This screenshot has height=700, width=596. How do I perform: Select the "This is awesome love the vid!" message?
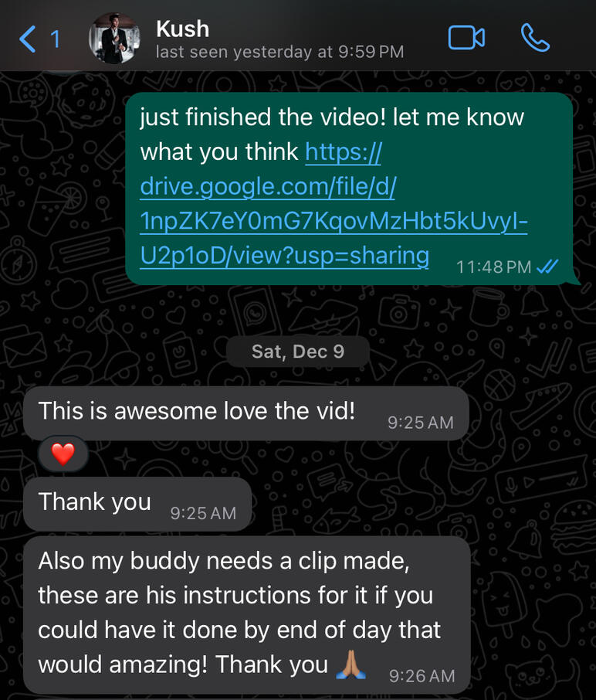246,413
